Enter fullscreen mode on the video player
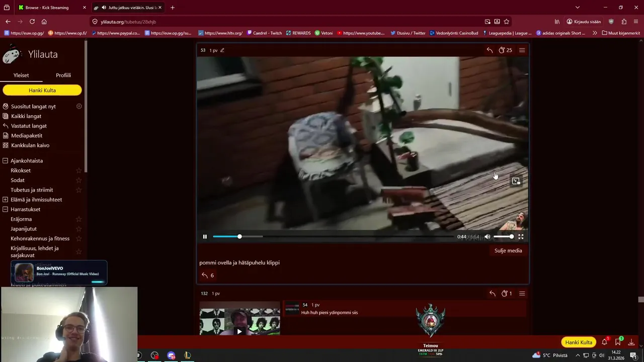The height and width of the screenshot is (362, 644). [521, 237]
